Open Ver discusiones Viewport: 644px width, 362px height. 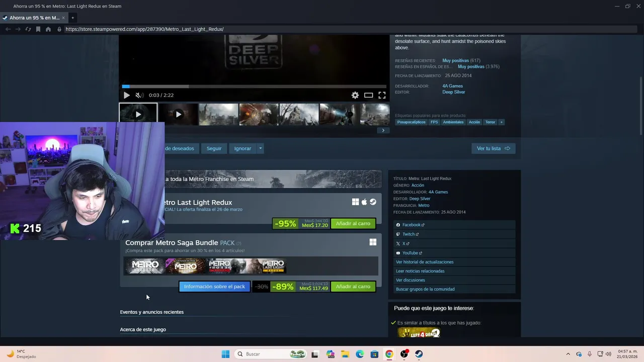tap(454, 280)
